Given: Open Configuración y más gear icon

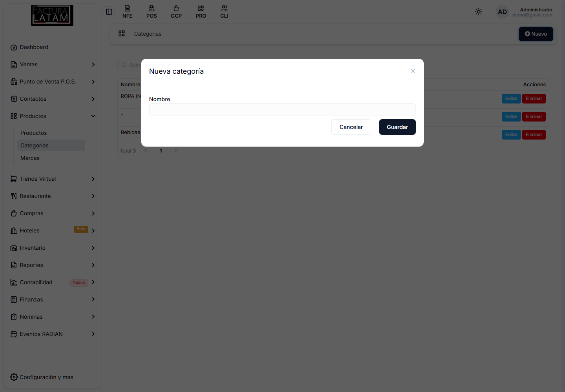Looking at the screenshot, I should 14,377.
